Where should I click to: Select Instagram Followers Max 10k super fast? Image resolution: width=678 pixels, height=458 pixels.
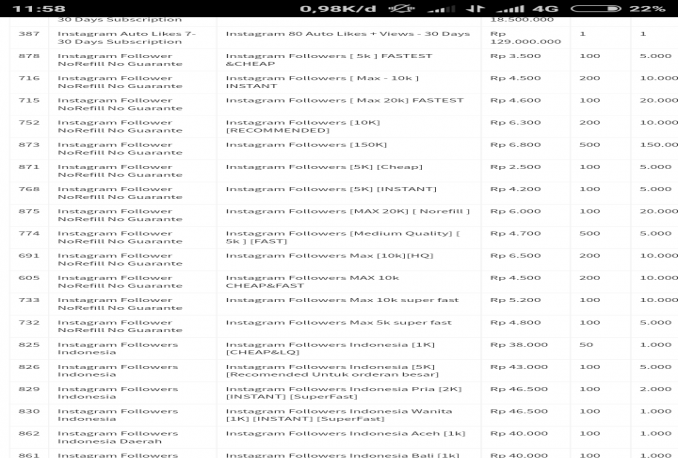tap(342, 300)
